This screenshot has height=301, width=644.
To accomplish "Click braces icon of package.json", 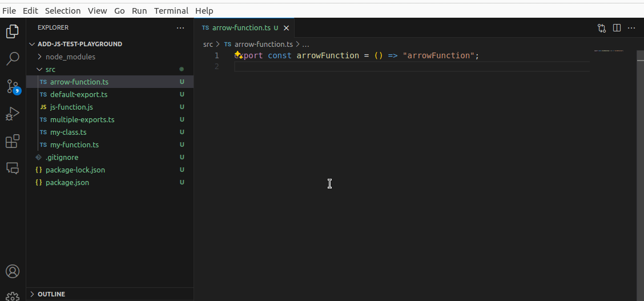I will pyautogui.click(x=39, y=182).
